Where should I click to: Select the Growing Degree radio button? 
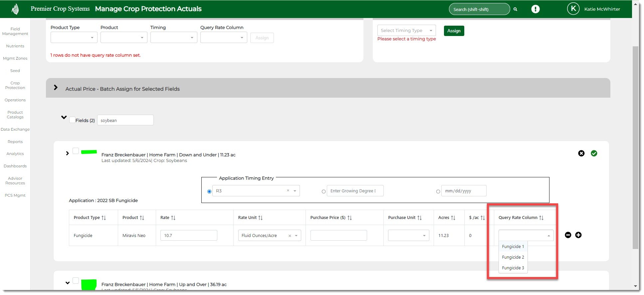[323, 192]
